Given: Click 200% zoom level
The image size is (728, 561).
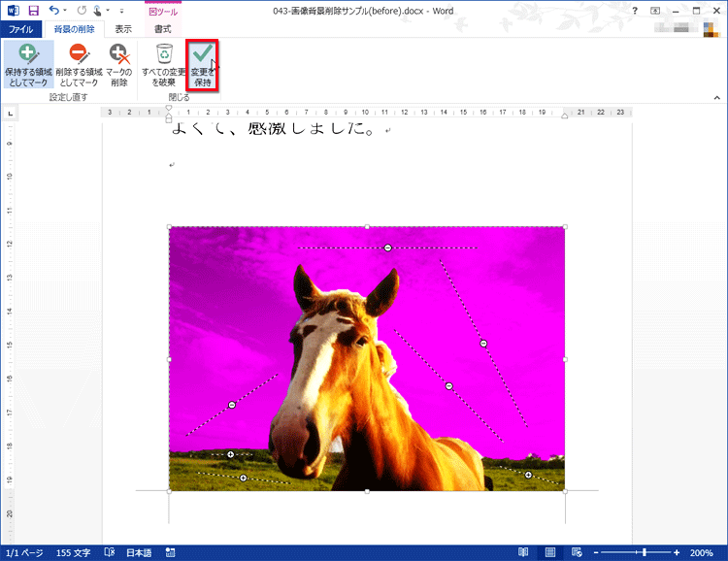Looking at the screenshot, I should pos(701,552).
